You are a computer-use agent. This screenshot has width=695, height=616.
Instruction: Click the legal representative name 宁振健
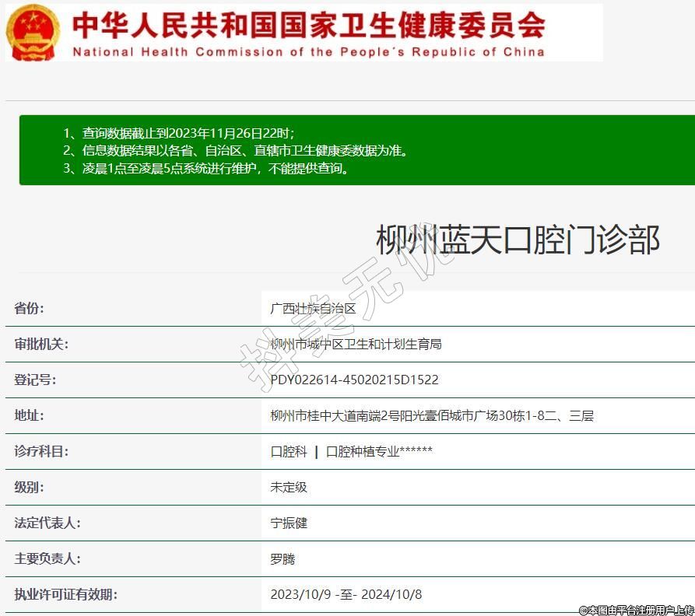coord(289,523)
